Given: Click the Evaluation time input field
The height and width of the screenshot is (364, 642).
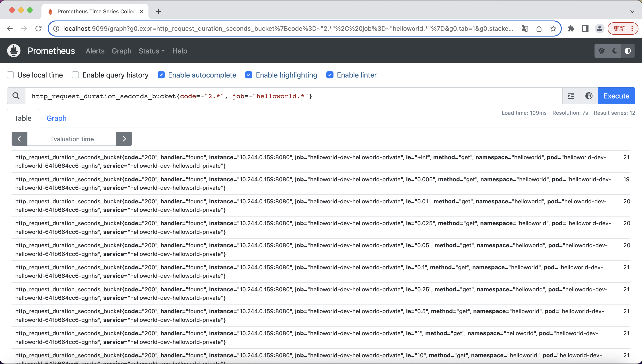Looking at the screenshot, I should click(x=72, y=139).
